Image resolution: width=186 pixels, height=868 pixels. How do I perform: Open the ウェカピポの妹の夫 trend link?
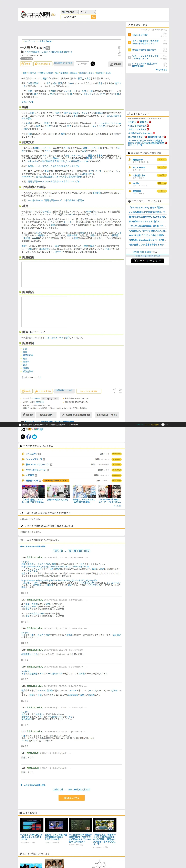137,126
